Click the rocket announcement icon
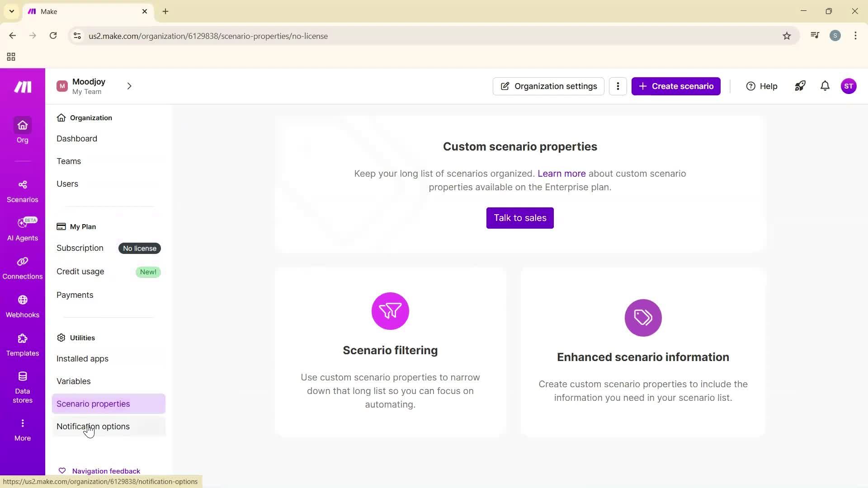This screenshot has height=488, width=868. pyautogui.click(x=800, y=86)
